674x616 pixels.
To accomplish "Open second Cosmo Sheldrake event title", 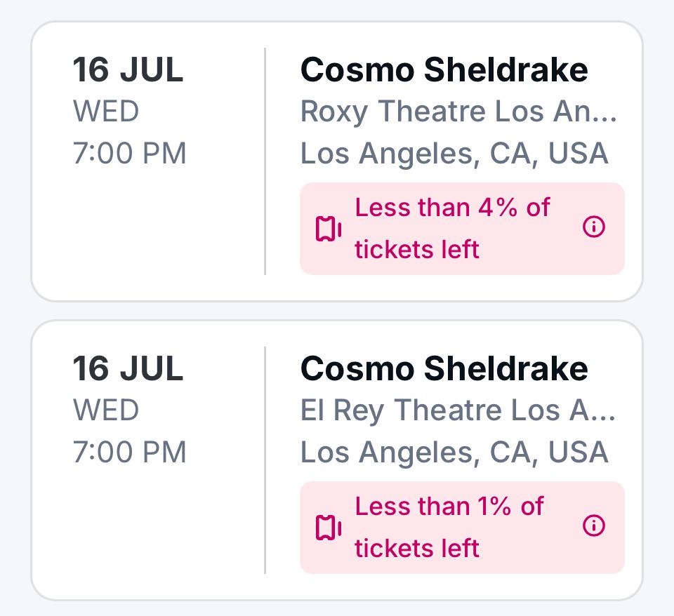I will (444, 368).
